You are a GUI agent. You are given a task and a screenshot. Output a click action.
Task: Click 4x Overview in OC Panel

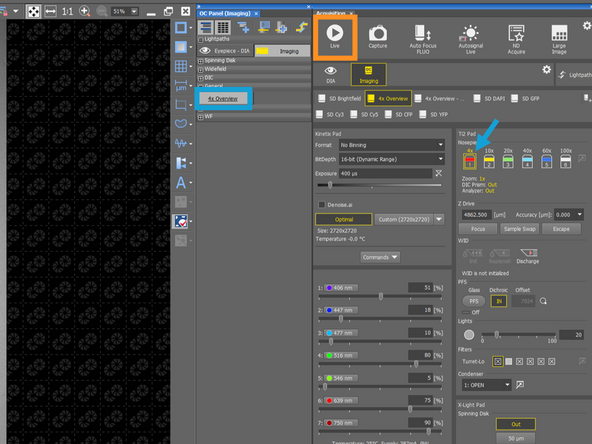tap(223, 99)
